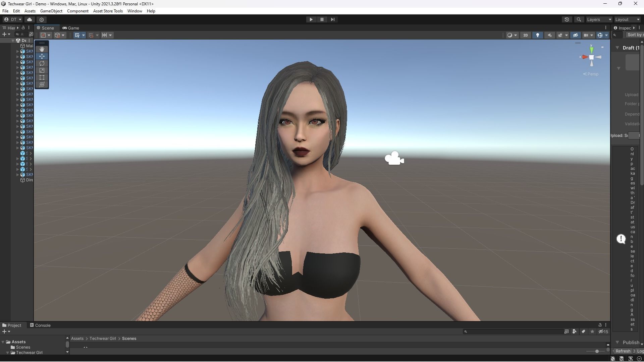Select the Hand view tool
Screen dimensions: 644x362
(42, 49)
